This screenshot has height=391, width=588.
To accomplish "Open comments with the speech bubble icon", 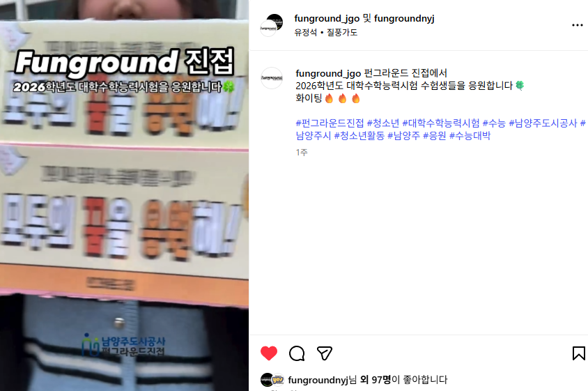I will pyautogui.click(x=297, y=353).
